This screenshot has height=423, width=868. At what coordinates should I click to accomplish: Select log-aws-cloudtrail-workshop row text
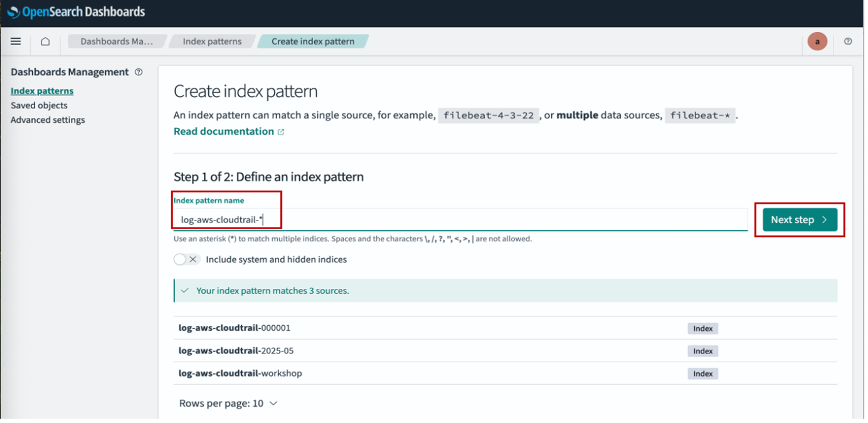coord(240,373)
